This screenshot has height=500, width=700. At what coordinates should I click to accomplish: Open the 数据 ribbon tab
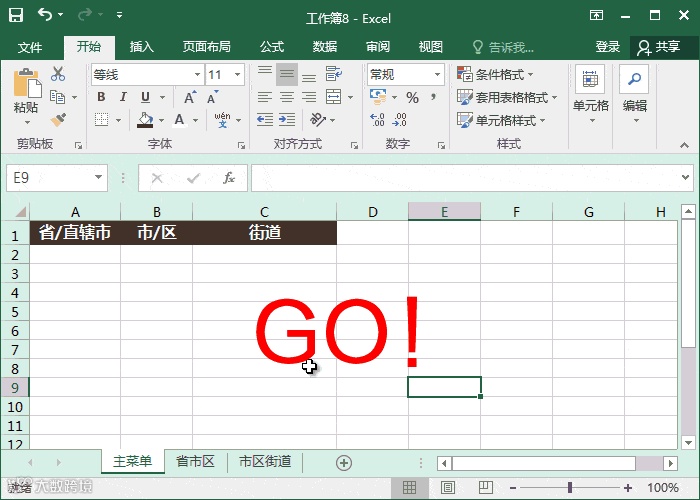coord(325,47)
